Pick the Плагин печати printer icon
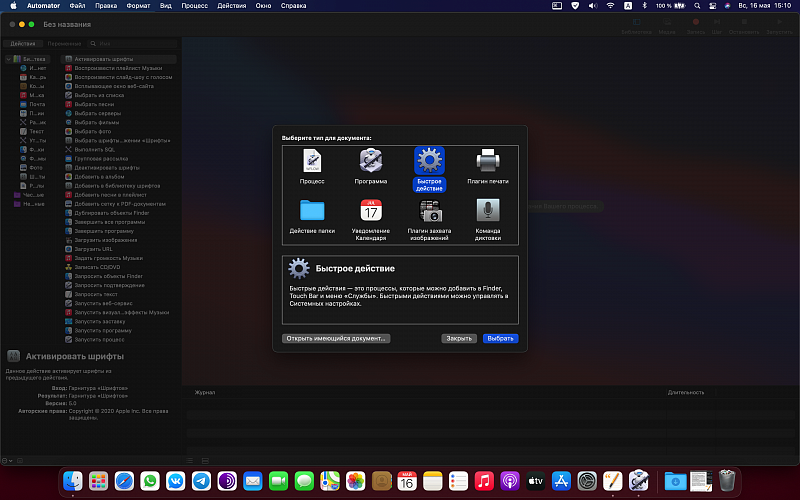This screenshot has width=800, height=500. [488, 161]
